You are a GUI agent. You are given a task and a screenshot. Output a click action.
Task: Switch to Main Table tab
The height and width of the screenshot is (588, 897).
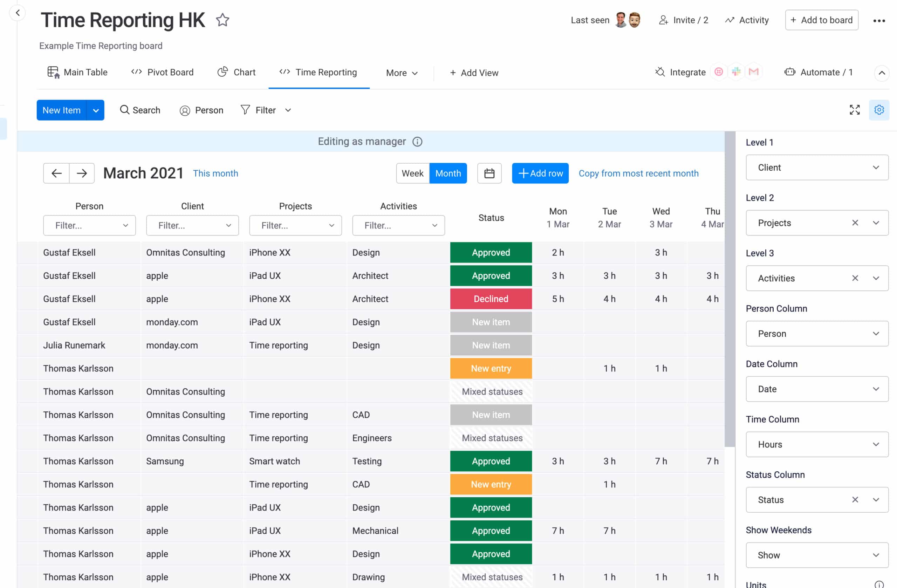(x=77, y=72)
